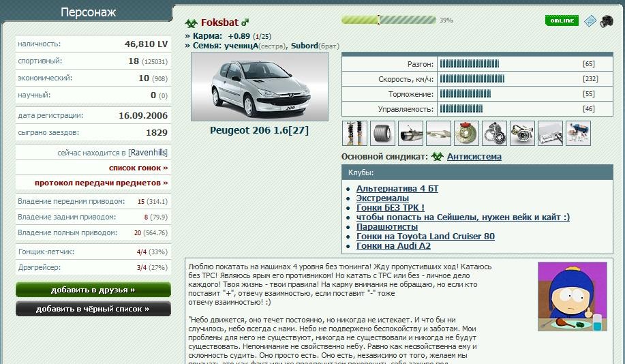Click the bearings and gears upgrade icon
Viewport: 625px width, 364px height.
(x=494, y=133)
